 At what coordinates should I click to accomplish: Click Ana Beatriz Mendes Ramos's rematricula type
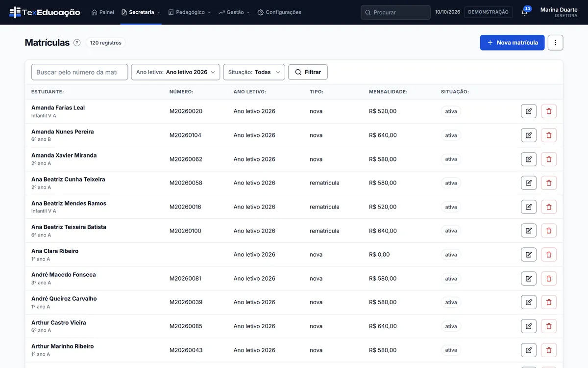tap(324, 207)
